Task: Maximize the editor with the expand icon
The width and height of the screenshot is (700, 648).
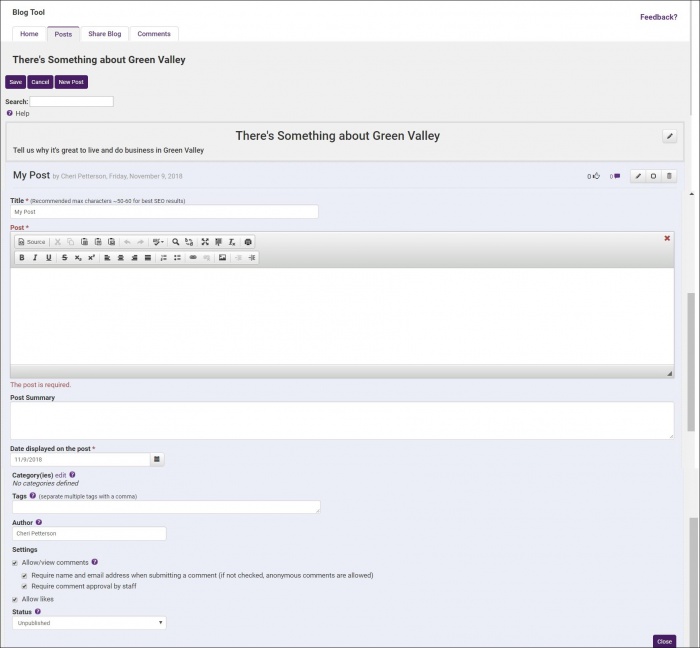Action: [x=205, y=242]
